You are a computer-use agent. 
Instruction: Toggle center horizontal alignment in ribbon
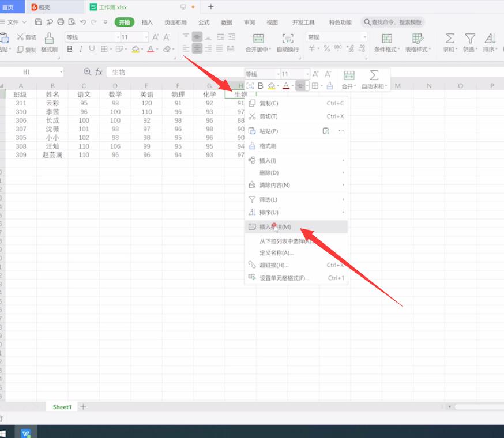click(x=197, y=49)
